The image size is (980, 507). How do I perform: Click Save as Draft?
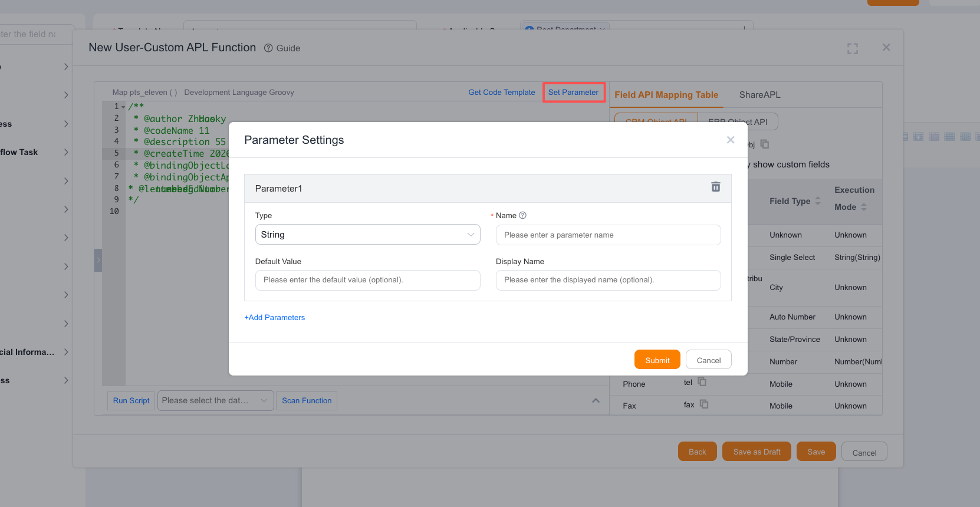[x=757, y=452]
